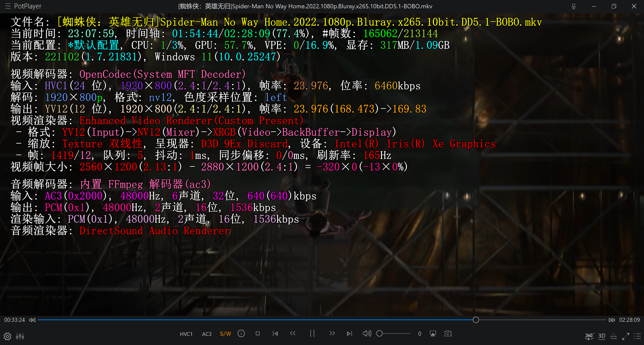
Task: Open the cast to screen icon
Action: pos(433,334)
